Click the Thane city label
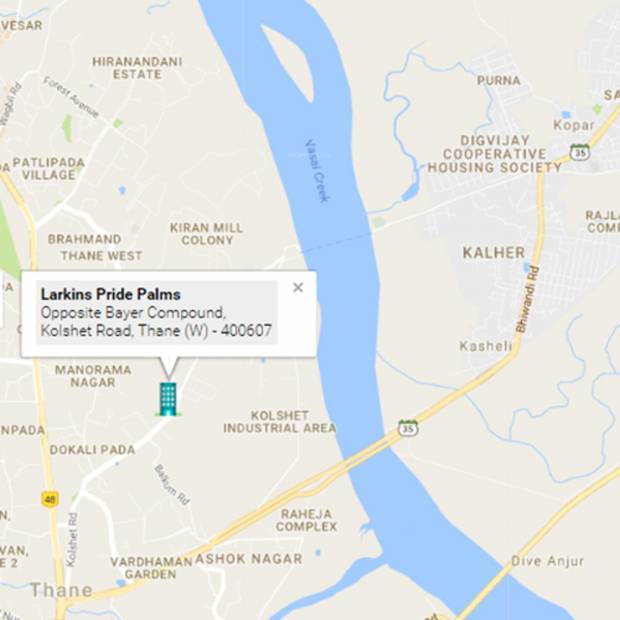 click(x=62, y=590)
